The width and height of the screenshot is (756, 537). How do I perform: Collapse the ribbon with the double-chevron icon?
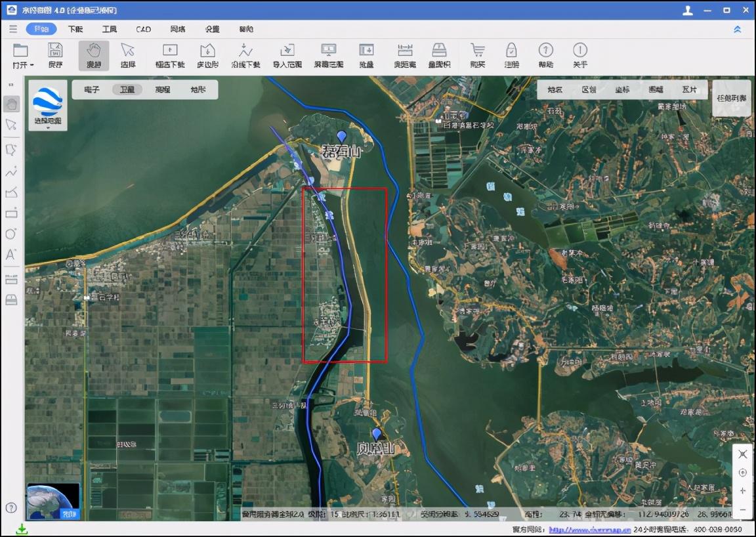click(737, 30)
